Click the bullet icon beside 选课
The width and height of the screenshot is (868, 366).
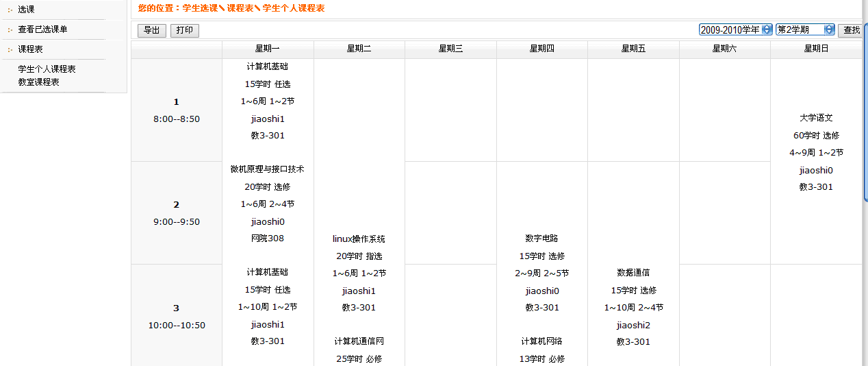tap(10, 10)
